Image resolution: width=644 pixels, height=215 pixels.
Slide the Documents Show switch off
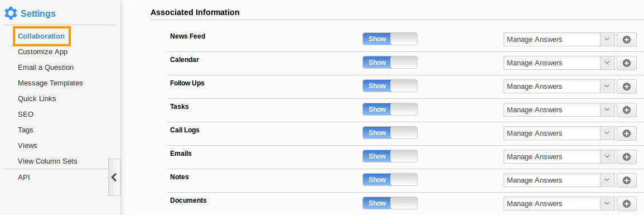point(390,203)
